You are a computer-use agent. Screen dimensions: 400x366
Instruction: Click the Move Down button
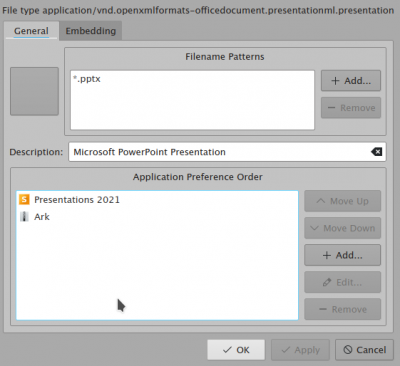pyautogui.click(x=342, y=228)
